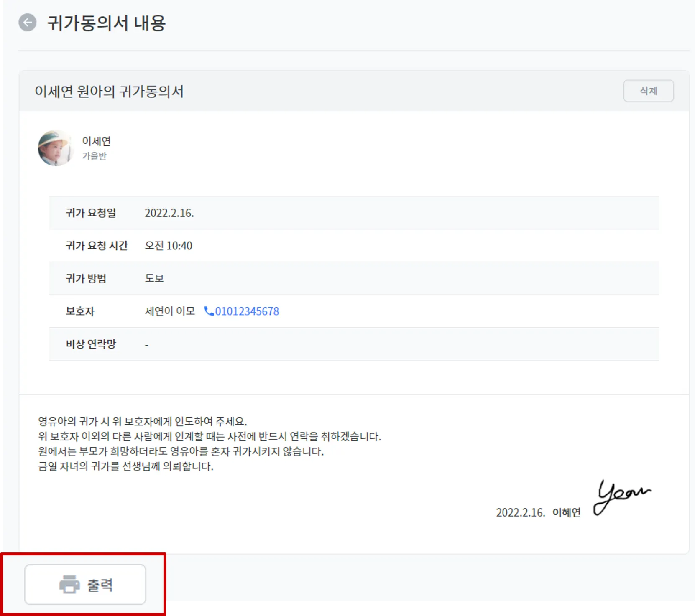Click the line starting 금일 자녀의 귀가를
The image size is (695, 616).
(x=126, y=466)
